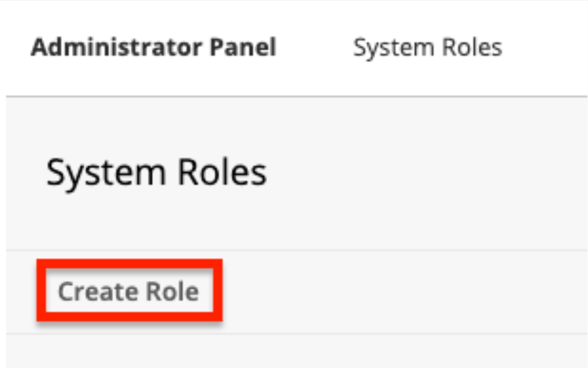Choose the System Roles breadcrumb entry

(x=427, y=47)
